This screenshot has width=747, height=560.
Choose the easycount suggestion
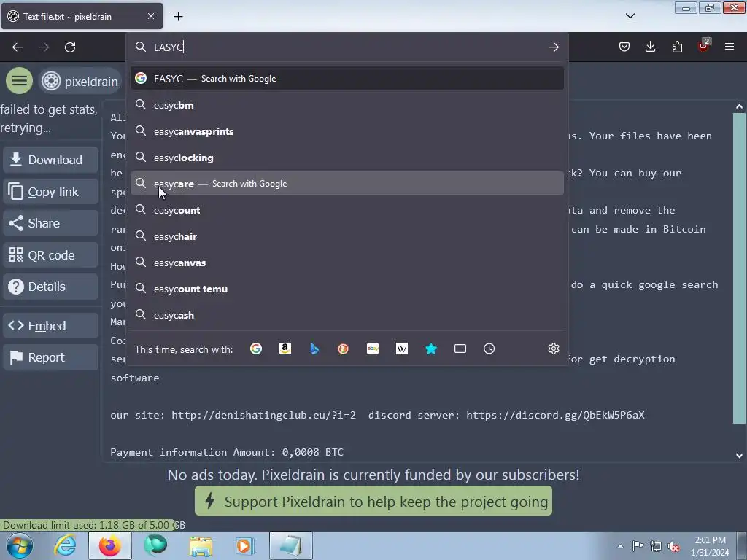pos(347,210)
